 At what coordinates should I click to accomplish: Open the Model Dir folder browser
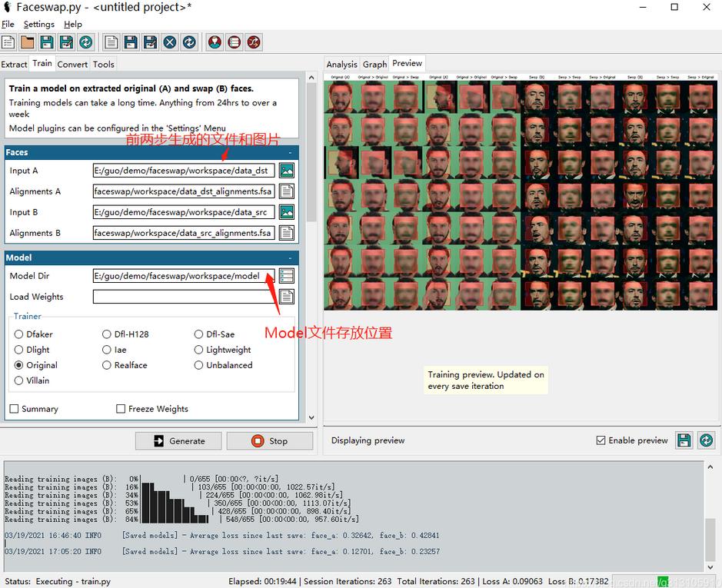[x=286, y=276]
